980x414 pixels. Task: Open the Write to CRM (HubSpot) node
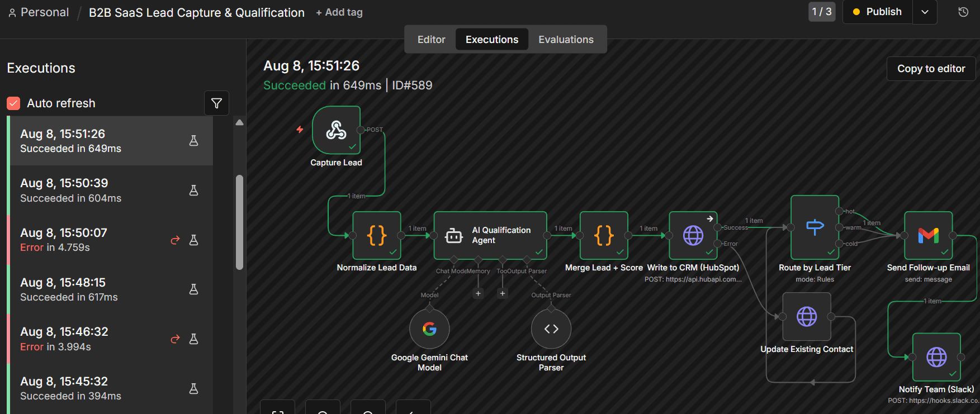click(693, 235)
